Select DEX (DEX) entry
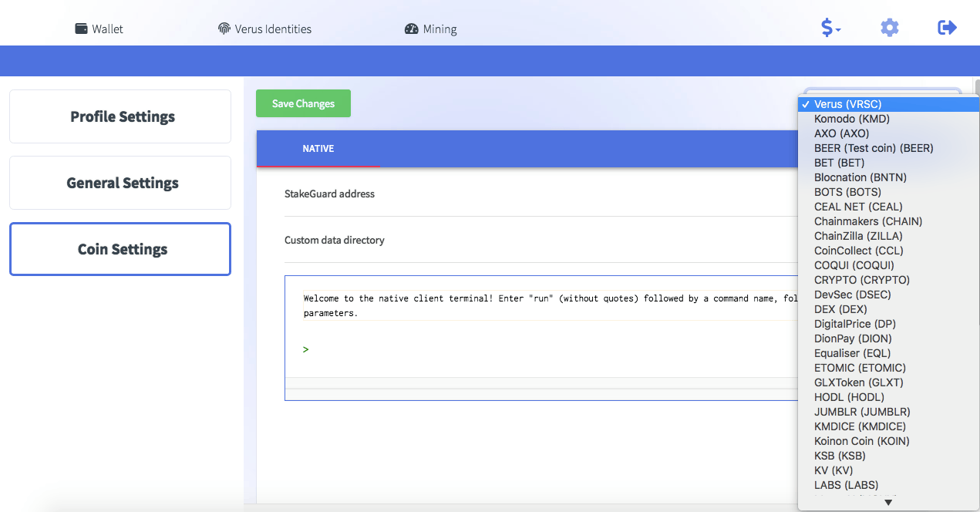The height and width of the screenshot is (512, 980). coord(888,309)
